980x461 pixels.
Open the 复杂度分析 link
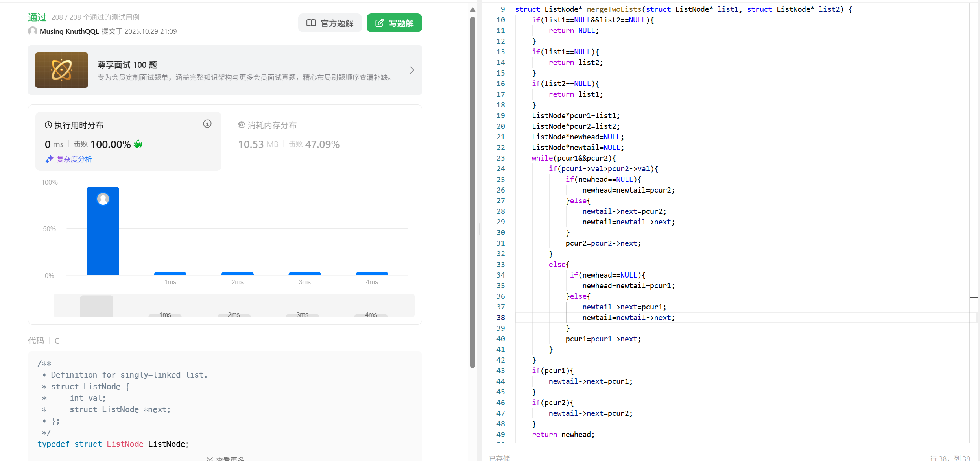point(74,159)
